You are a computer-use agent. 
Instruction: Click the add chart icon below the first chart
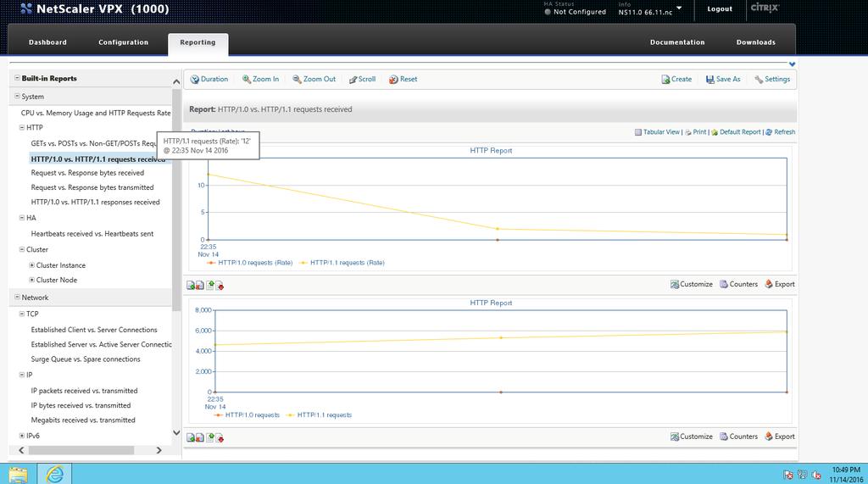tap(191, 285)
